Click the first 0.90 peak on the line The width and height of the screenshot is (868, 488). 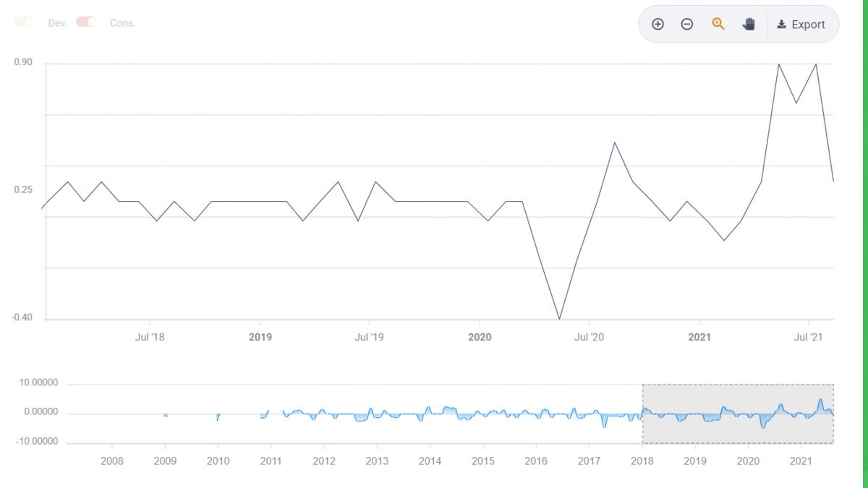(778, 64)
